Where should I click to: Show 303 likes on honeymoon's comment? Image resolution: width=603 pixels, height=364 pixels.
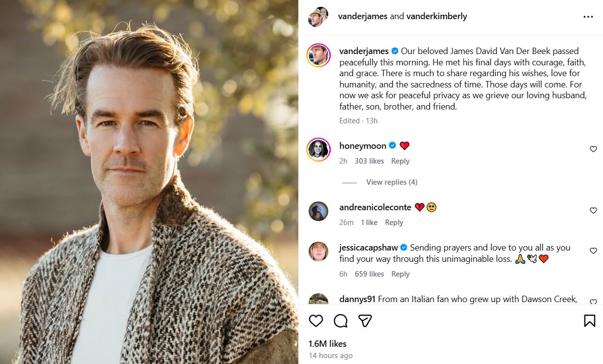[369, 161]
